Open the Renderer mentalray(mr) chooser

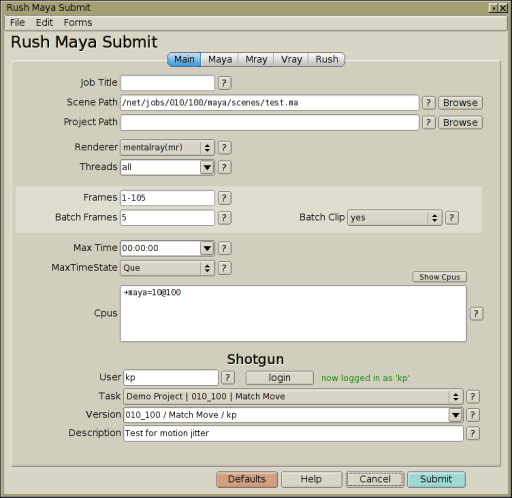(167, 147)
